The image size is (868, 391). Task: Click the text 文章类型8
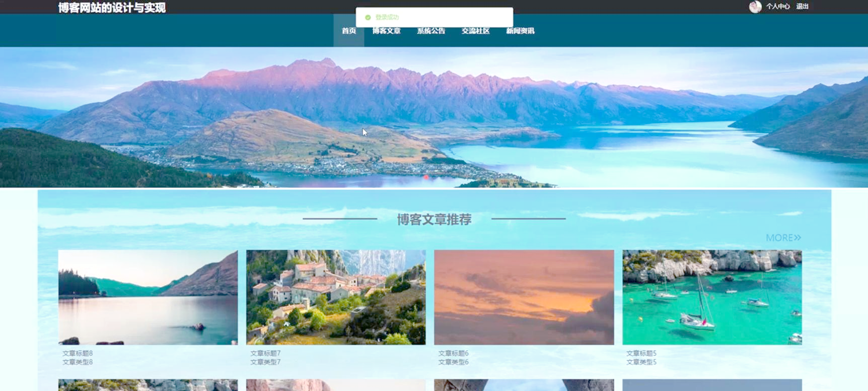tap(78, 362)
